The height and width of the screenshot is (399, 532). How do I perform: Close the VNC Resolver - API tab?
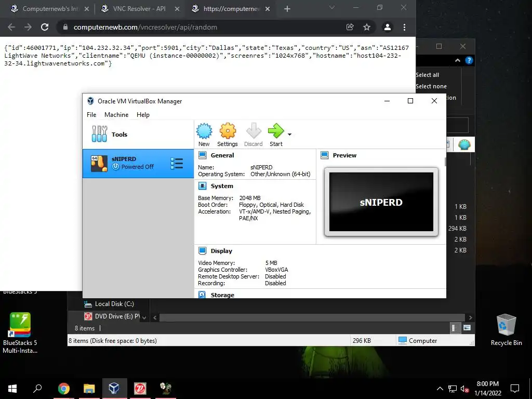point(177,9)
